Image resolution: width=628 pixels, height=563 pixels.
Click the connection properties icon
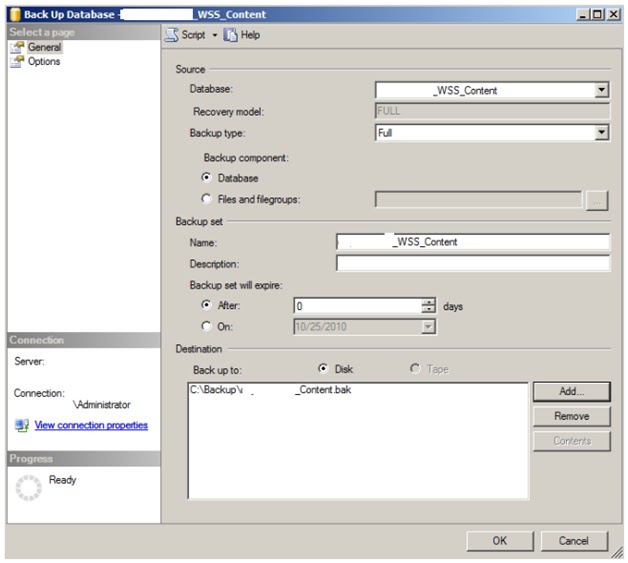point(22,425)
